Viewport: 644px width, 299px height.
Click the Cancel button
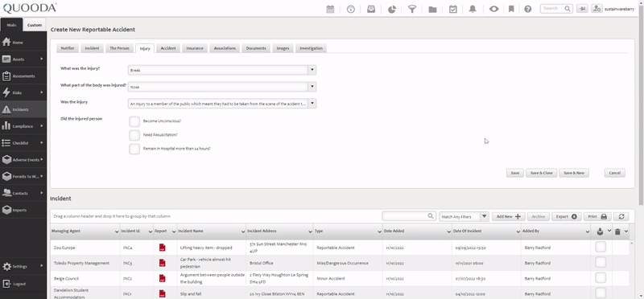(x=614, y=173)
